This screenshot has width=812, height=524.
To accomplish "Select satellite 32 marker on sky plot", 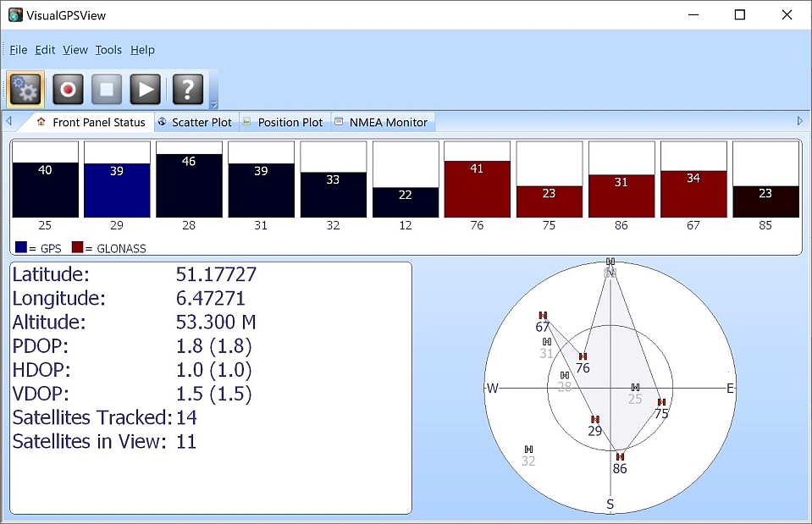I will tap(528, 449).
